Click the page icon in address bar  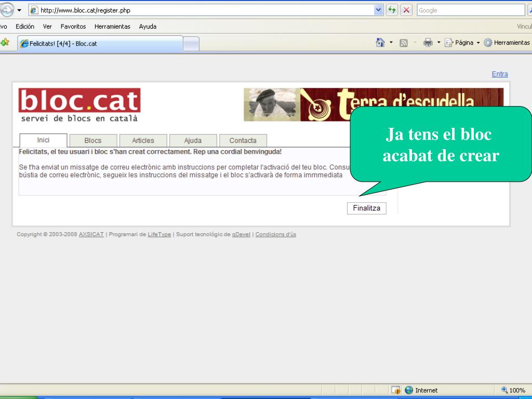(x=34, y=10)
